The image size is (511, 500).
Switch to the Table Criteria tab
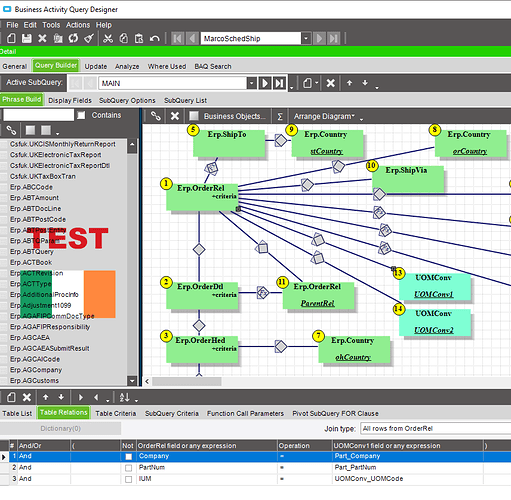pos(116,413)
